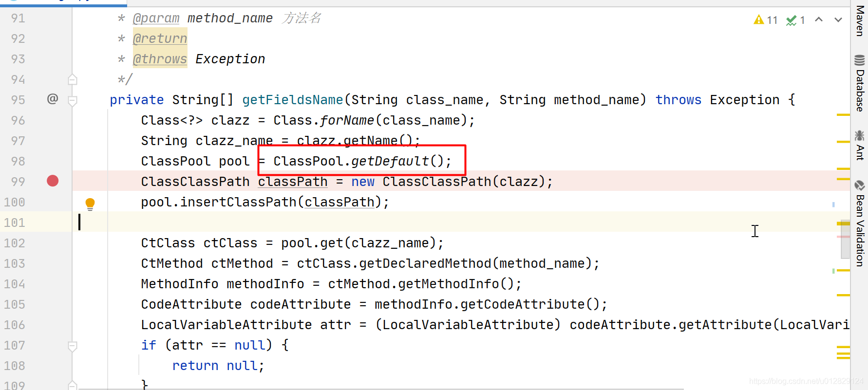Viewport: 868px width, 390px height.
Task: Click the Database stack icon
Action: (x=860, y=60)
